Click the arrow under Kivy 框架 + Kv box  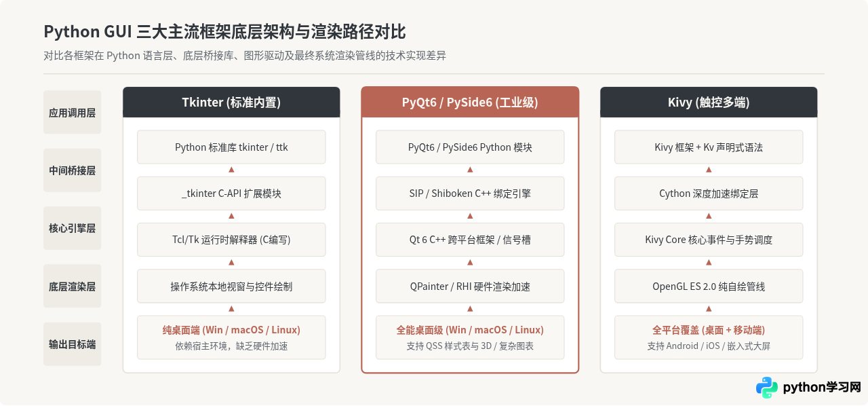click(x=709, y=170)
